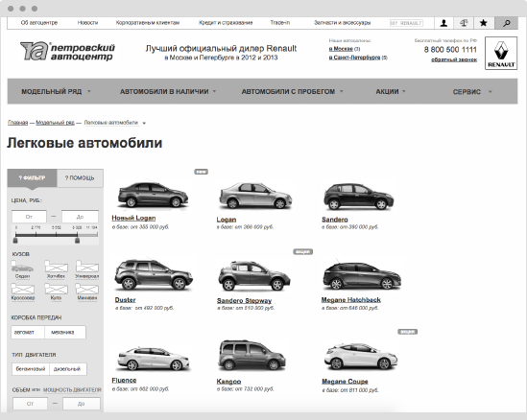Image resolution: width=527 pixels, height=420 pixels.
Task: Click the акция badge above Sandero Stepway
Action: (x=302, y=251)
